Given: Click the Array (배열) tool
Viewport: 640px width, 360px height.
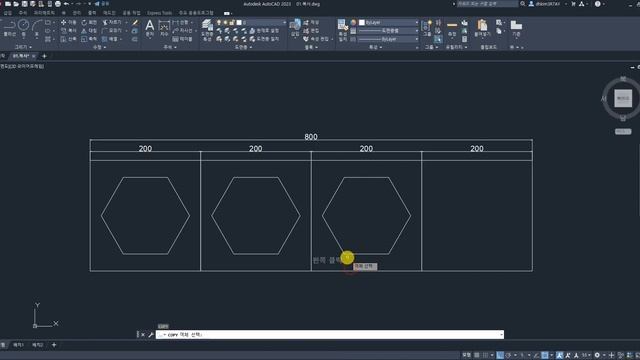Looking at the screenshot, I should point(109,39).
